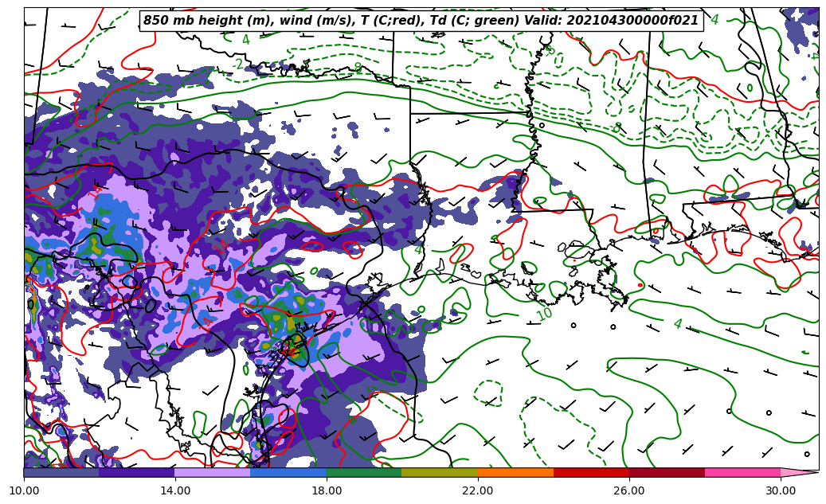The width and height of the screenshot is (826, 504).
Task: Click the 14.00 colorbar tick label
Action: 175,490
